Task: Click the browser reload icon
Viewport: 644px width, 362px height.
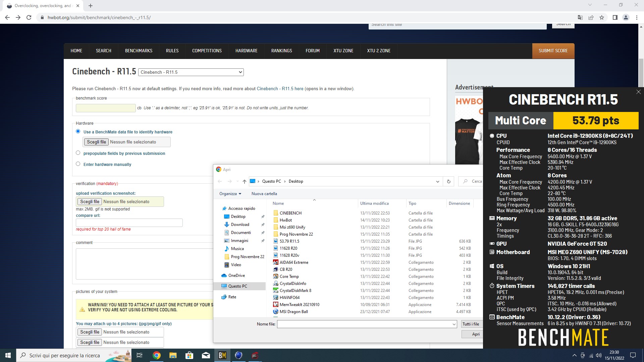Action: click(29, 17)
